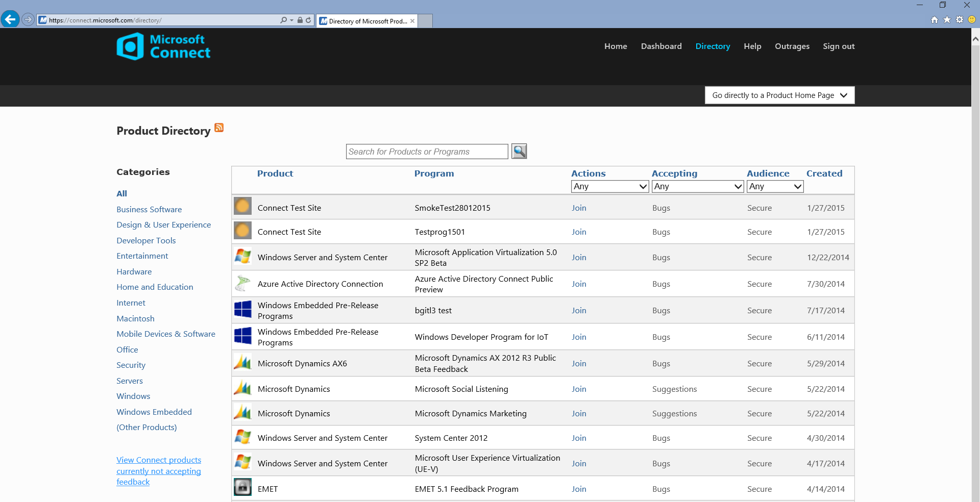Click the Windows Developer Program for IoT icon
980x502 pixels.
(242, 336)
